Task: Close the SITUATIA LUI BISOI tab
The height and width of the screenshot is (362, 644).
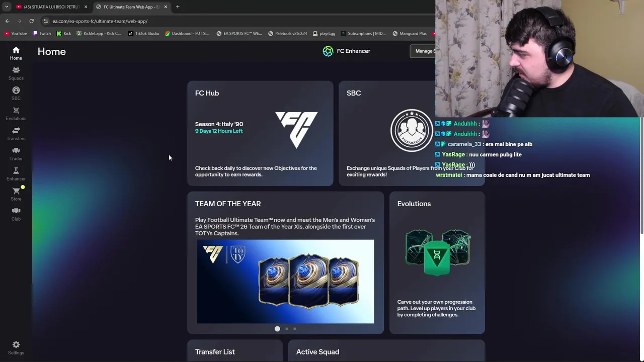Action: (86, 7)
